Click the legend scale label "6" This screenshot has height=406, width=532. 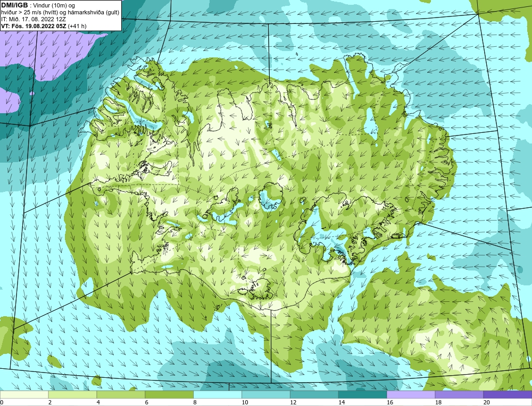(x=147, y=402)
